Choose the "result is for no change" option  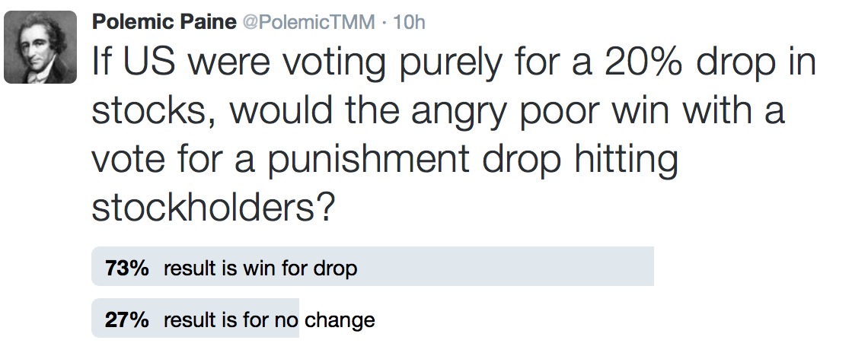point(269,319)
